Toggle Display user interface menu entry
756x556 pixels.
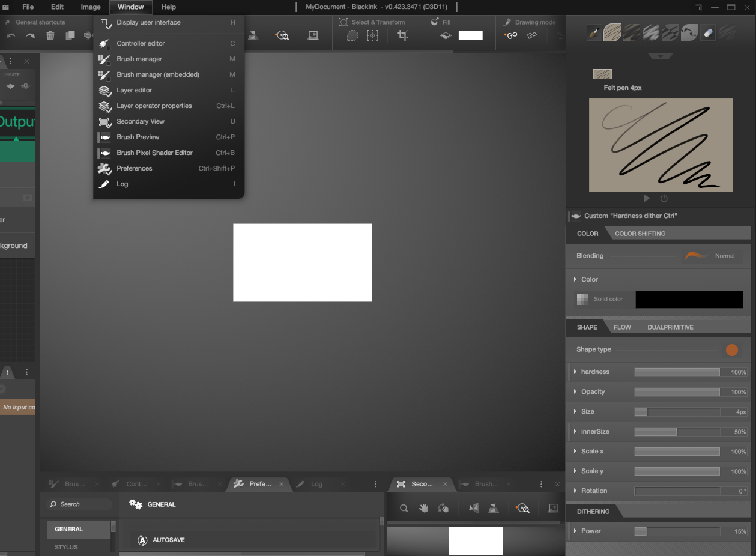tap(148, 22)
